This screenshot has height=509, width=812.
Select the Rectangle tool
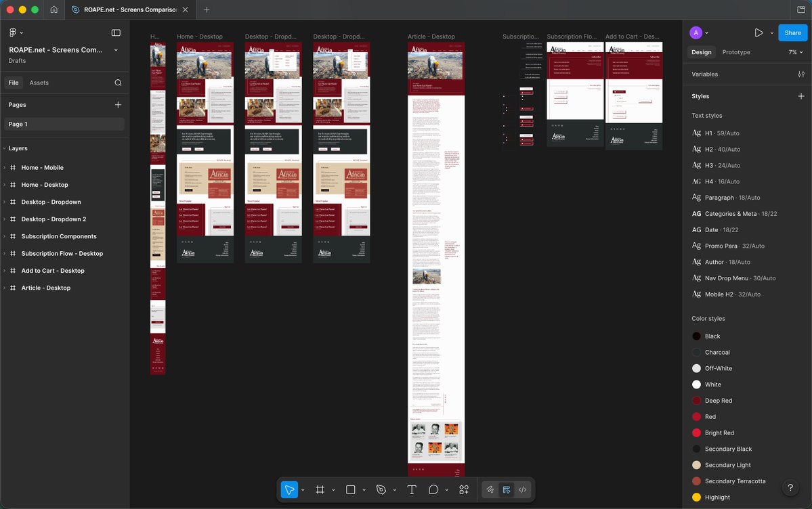(349, 489)
